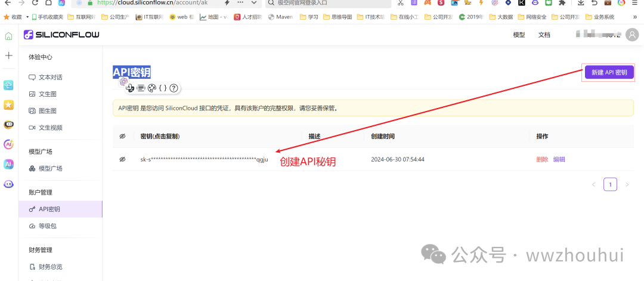
Task: Click the palette icon in floating selection toolbar
Action: [x=152, y=88]
